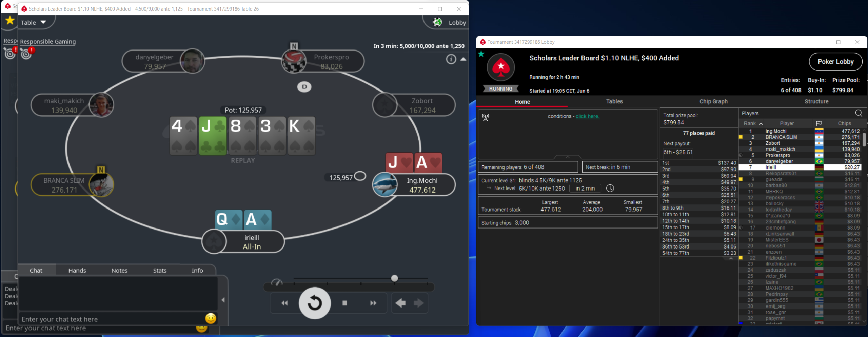
Task: Expand the news panel with the chevron
Action: coord(567,157)
